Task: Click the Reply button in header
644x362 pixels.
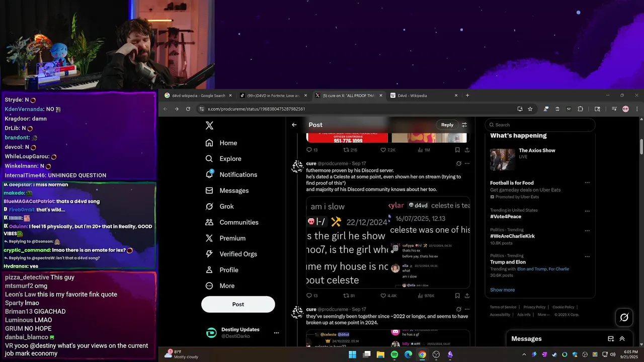Action: [447, 125]
